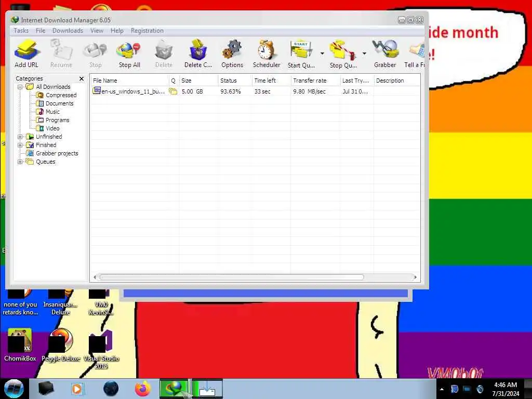The height and width of the screenshot is (399, 532).
Task: Sort by Last Try column header
Action: tap(356, 81)
